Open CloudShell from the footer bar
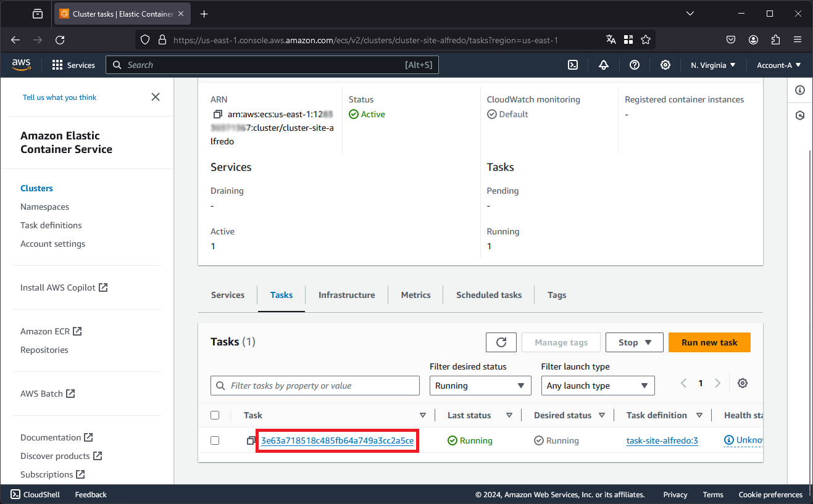The image size is (813, 504). [35, 494]
